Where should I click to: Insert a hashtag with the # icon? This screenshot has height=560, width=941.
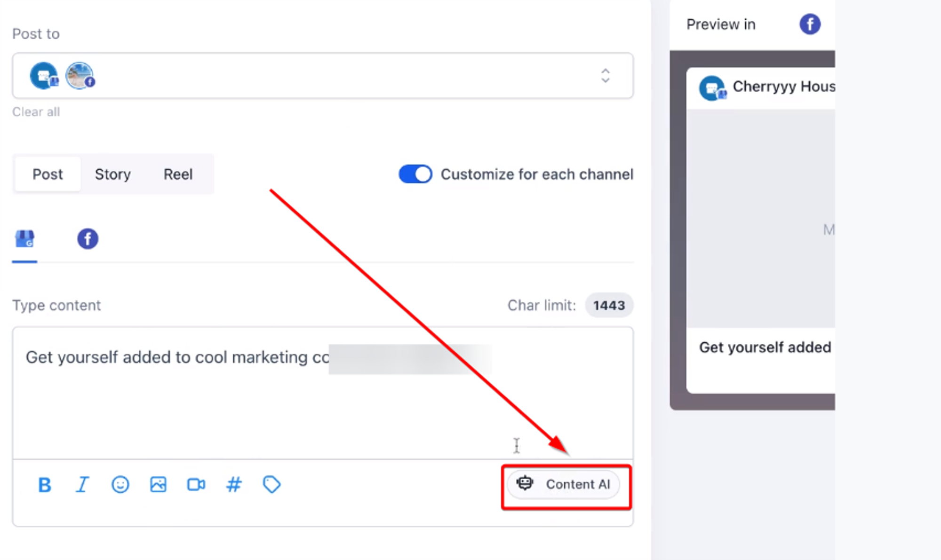click(x=234, y=484)
